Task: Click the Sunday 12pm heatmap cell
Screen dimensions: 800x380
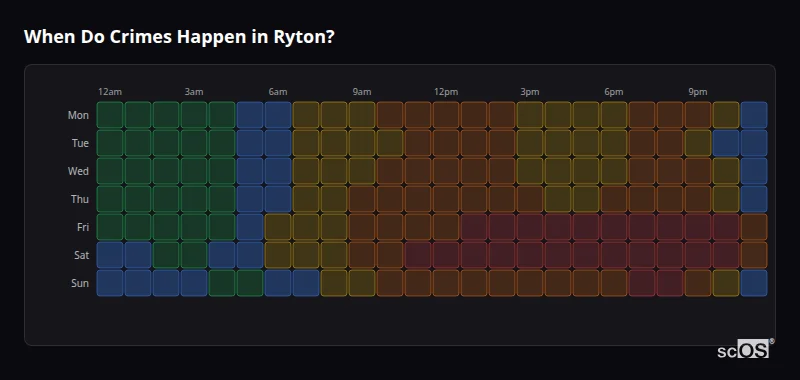Action: click(446, 283)
